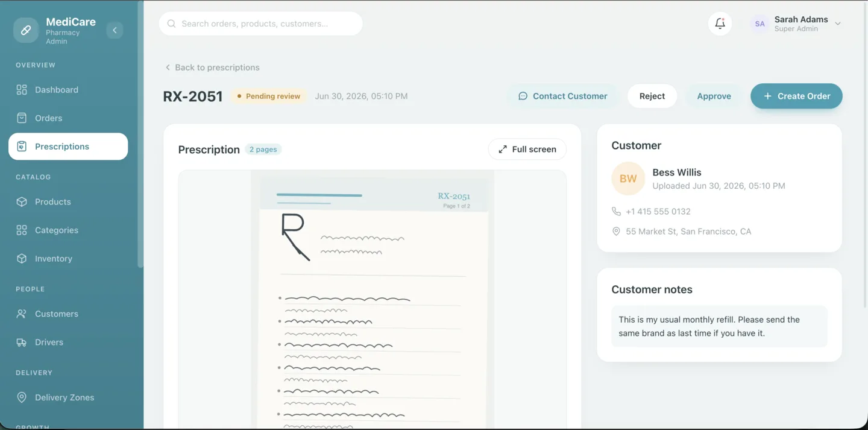The height and width of the screenshot is (430, 868).
Task: Click the Dashboard grid icon
Action: (22, 90)
